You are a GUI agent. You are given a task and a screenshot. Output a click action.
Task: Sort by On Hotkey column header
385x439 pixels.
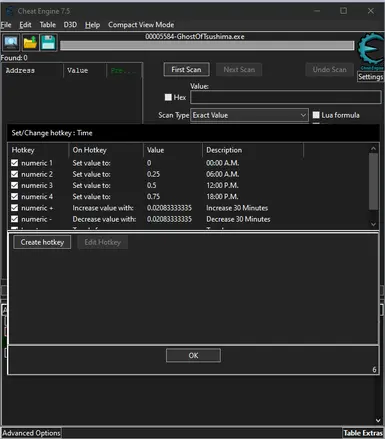tap(106, 150)
